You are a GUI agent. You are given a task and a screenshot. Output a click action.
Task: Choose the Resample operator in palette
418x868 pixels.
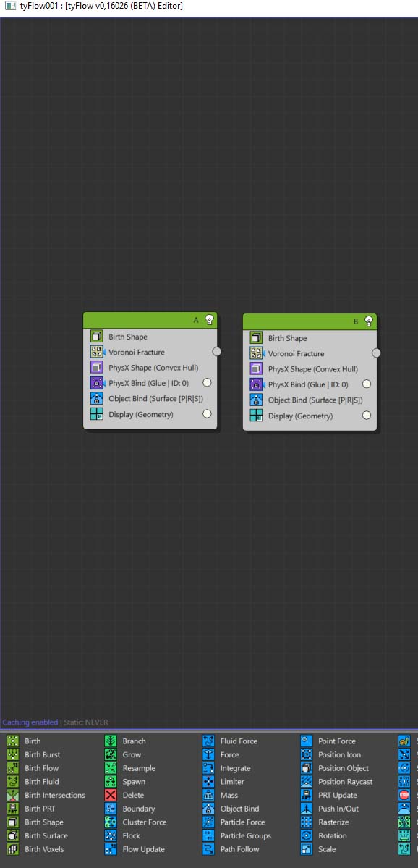(x=130, y=768)
